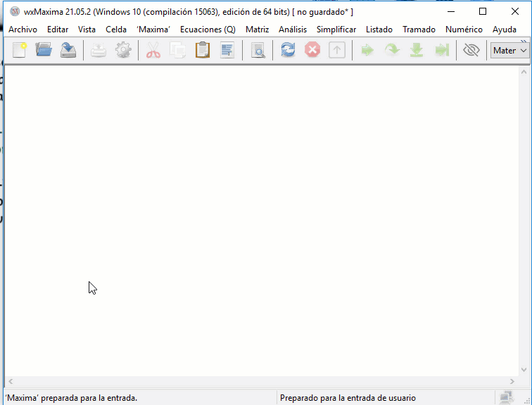Viewport: 532px width, 405px height.
Task: Open the Editar menu
Action: (x=58, y=30)
